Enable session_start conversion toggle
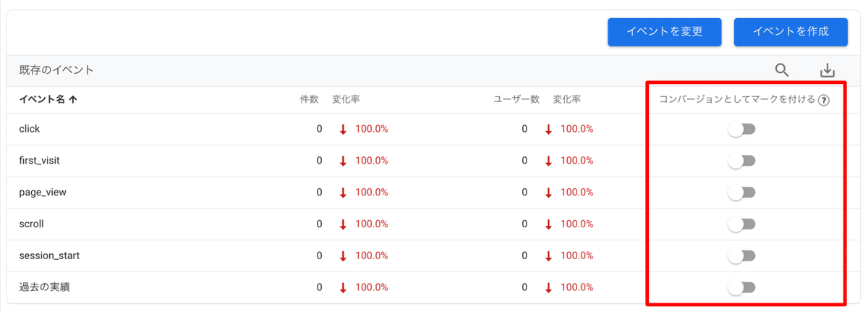The image size is (868, 312). coord(741,256)
